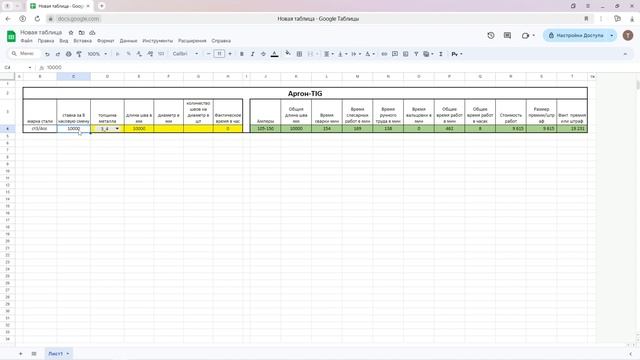Open the all sheets list button
This screenshot has width=640, height=360.
(34, 353)
